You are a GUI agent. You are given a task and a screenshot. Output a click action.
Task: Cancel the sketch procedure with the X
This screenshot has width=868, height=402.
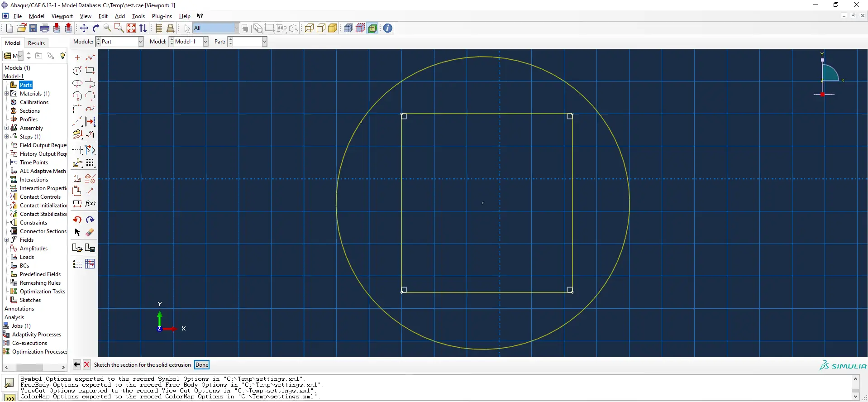tap(87, 364)
